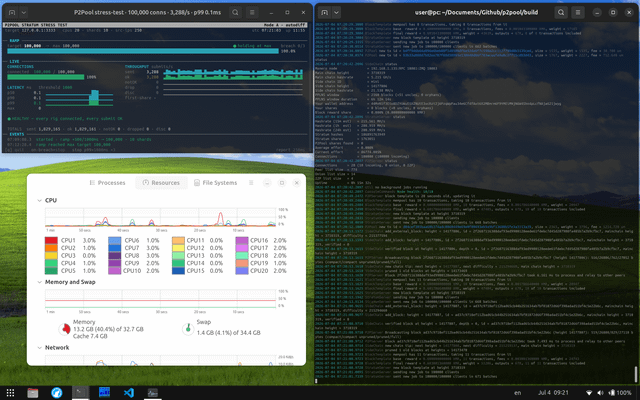
Task: Open new tab in P2Pool stress-test terminal
Action: pyautogui.click(x=12, y=13)
